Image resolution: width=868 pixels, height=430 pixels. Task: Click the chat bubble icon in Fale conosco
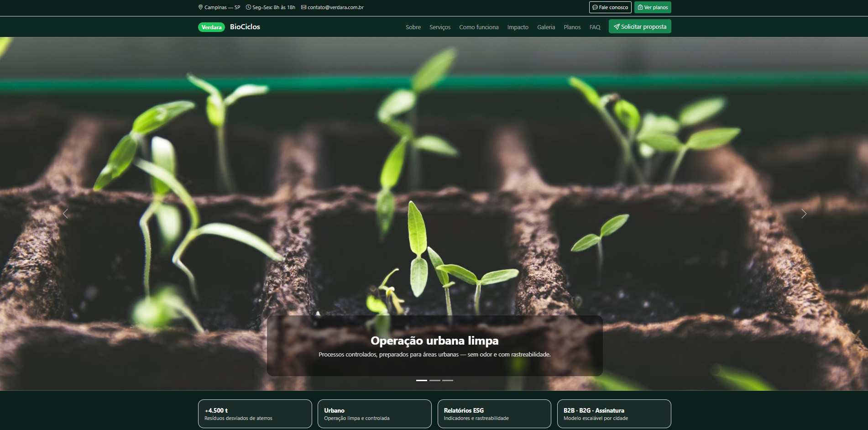click(595, 7)
